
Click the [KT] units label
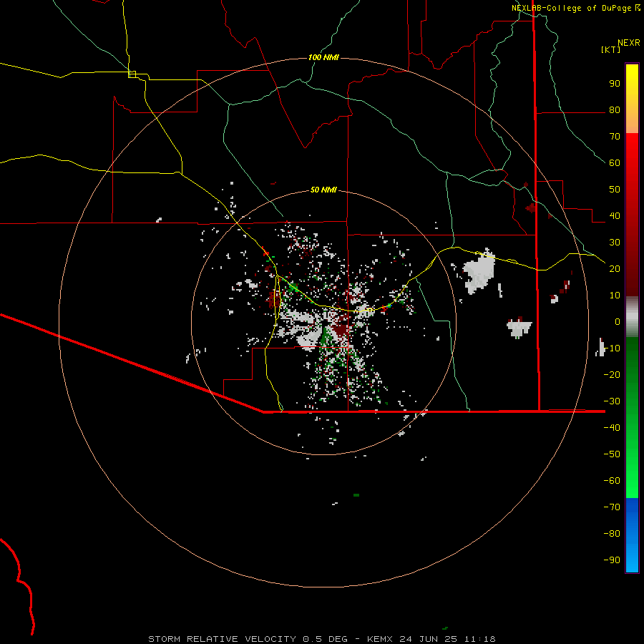(610, 49)
